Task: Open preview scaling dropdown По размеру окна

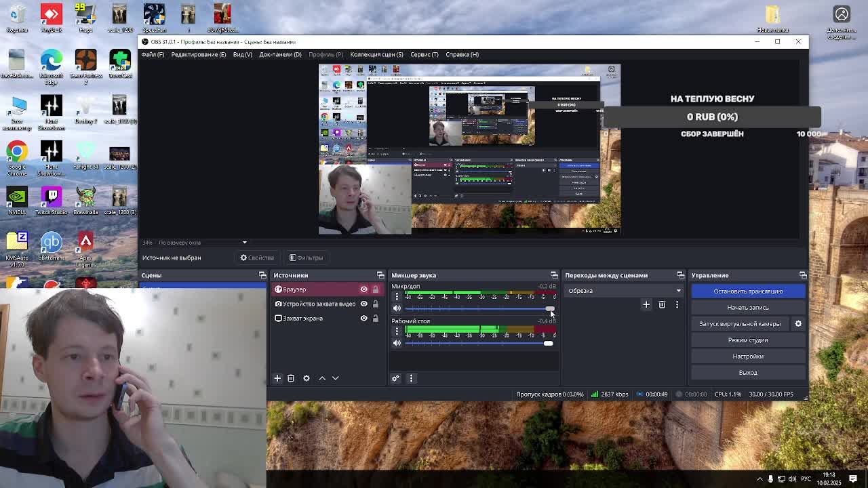Action: pos(202,243)
